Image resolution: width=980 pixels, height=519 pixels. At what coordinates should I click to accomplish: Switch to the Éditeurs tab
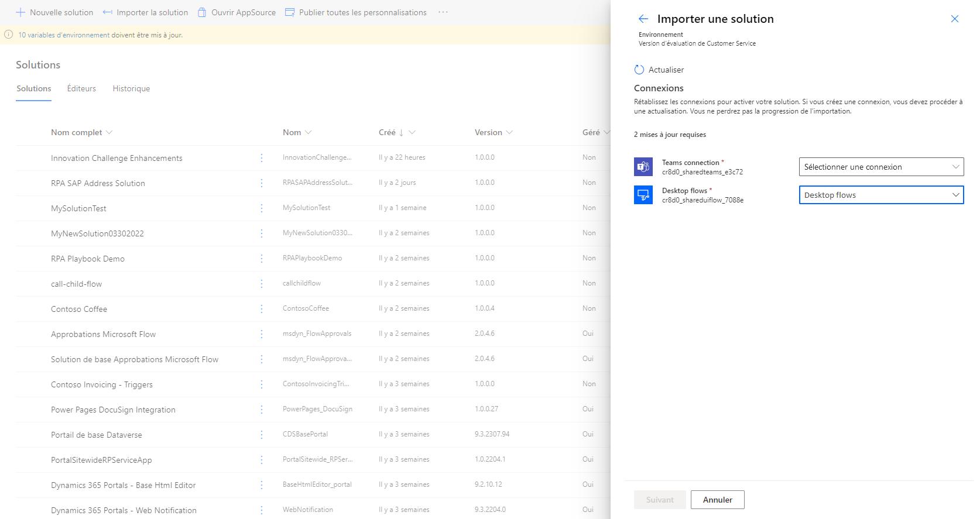pyautogui.click(x=81, y=88)
